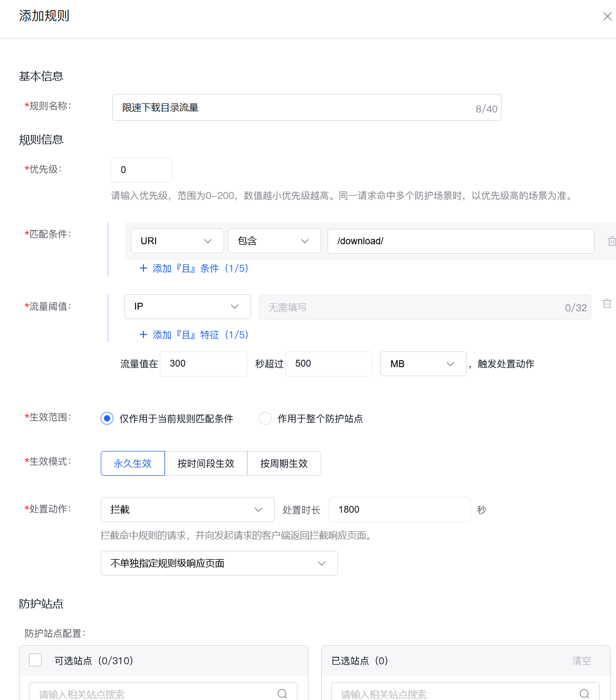Open the URI match field dropdown
Viewport: 616px width, 700px height.
177,241
